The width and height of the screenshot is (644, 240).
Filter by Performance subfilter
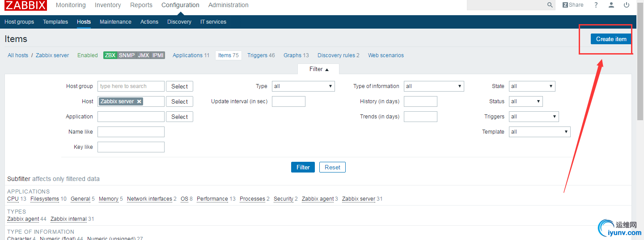[212, 199]
